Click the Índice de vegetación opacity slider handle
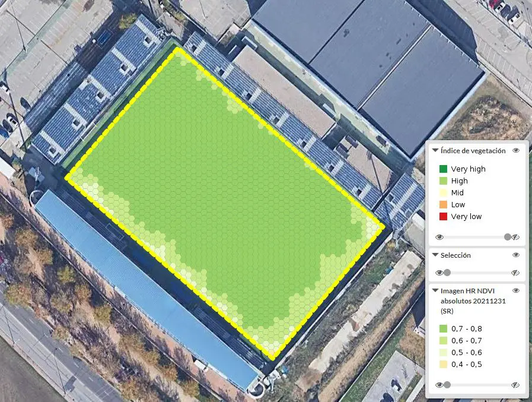The image size is (532, 402). click(508, 237)
